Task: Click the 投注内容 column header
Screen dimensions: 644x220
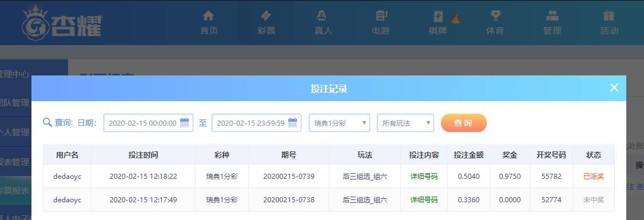Action: pyautogui.click(x=424, y=155)
